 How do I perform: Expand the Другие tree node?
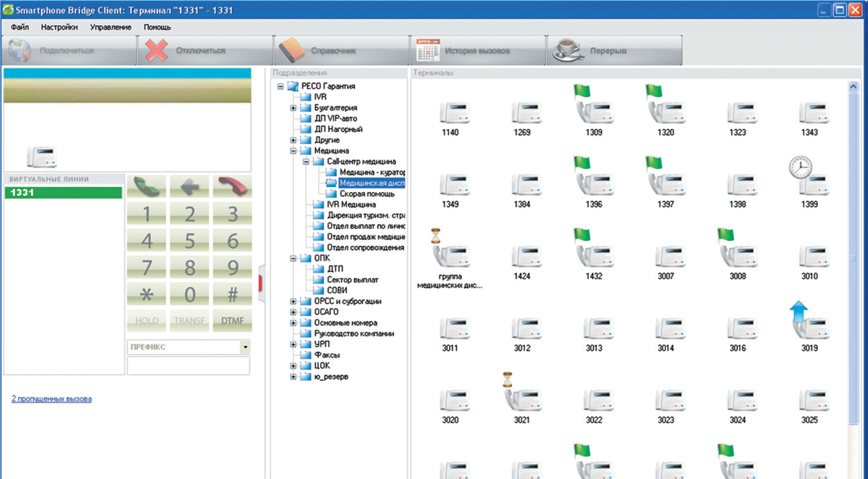[293, 140]
